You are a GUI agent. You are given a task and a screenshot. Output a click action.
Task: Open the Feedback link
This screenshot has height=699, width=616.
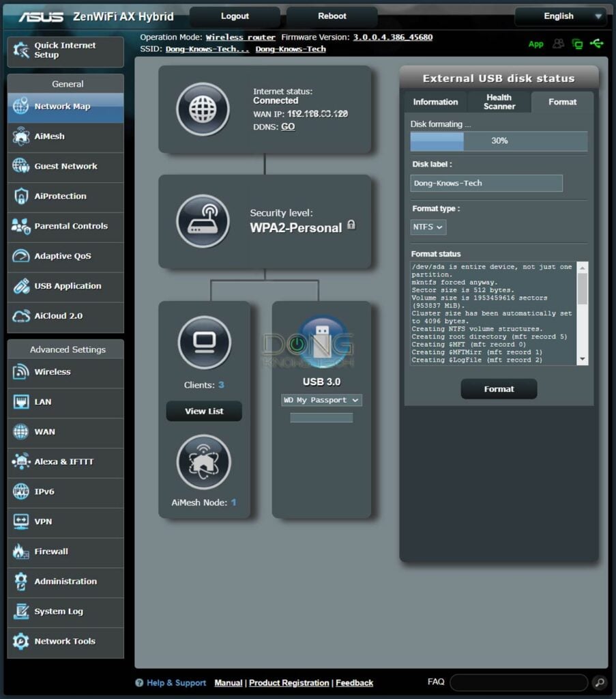(x=354, y=683)
